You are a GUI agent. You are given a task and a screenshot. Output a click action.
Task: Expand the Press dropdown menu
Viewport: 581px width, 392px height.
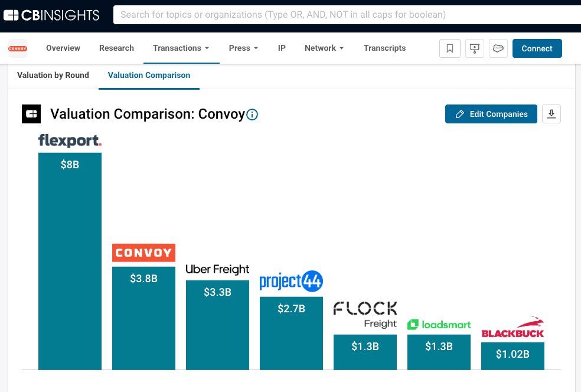[243, 48]
